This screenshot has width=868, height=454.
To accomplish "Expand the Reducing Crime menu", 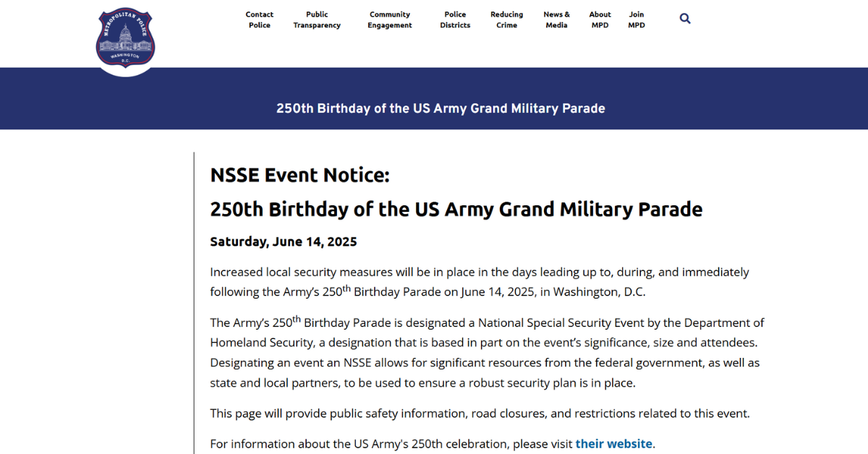I will click(x=506, y=20).
